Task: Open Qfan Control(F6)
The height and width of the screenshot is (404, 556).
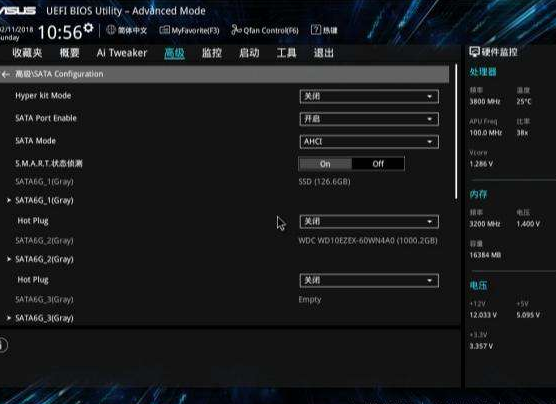Action: coord(265,31)
